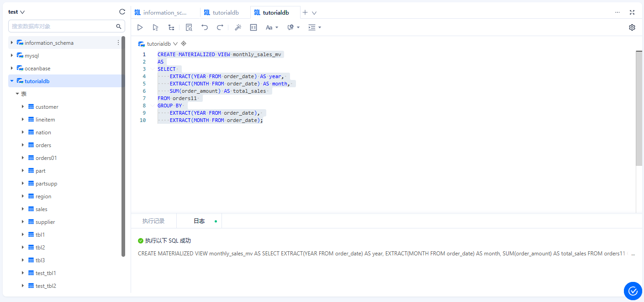Select the tbl1 table
Viewport: 644px width, 302px height.
click(x=40, y=235)
